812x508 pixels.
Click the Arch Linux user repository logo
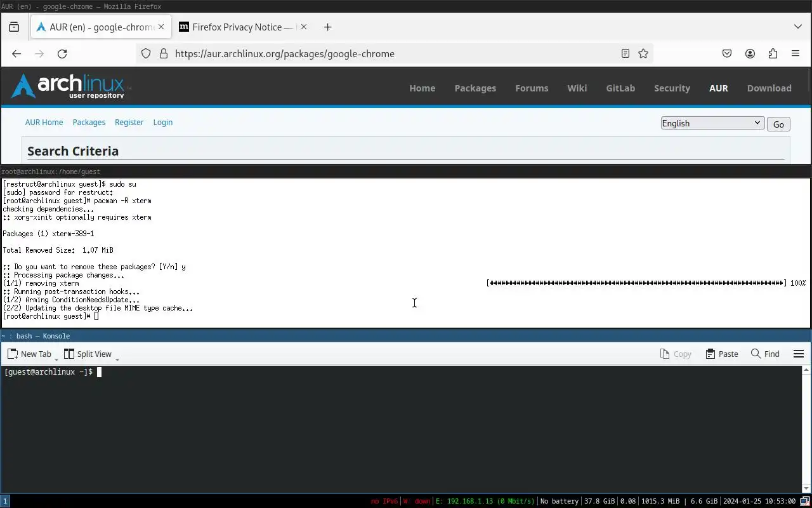(x=70, y=86)
